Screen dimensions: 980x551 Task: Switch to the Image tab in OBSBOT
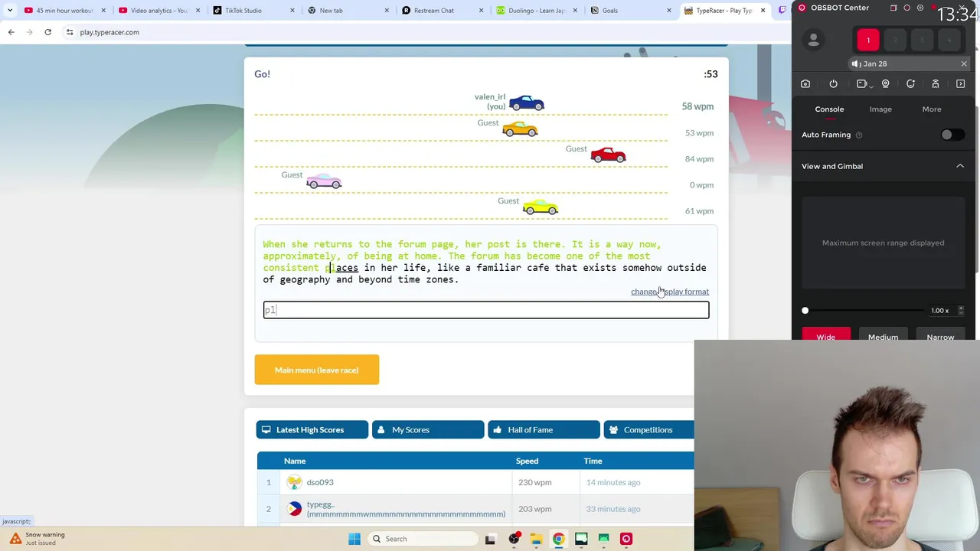tap(880, 109)
